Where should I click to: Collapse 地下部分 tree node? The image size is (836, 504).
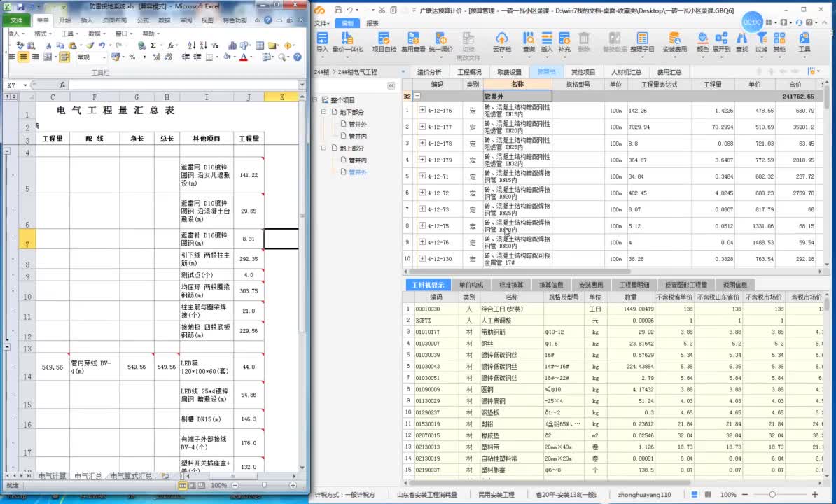tap(323, 112)
